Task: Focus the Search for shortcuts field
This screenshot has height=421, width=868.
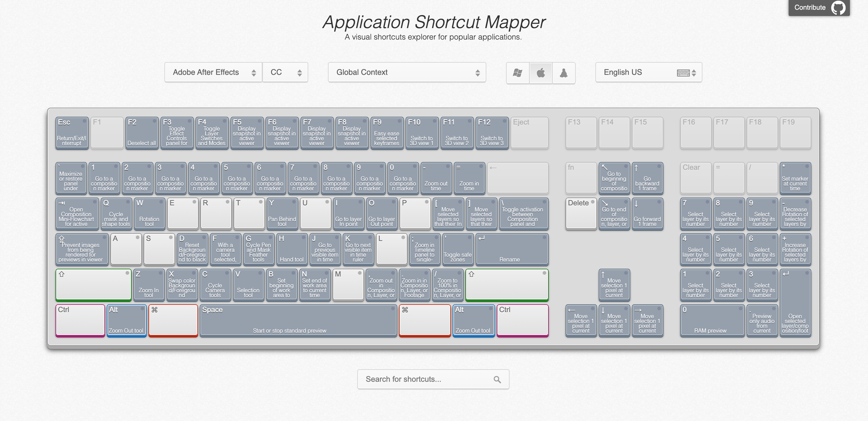Action: [x=433, y=379]
